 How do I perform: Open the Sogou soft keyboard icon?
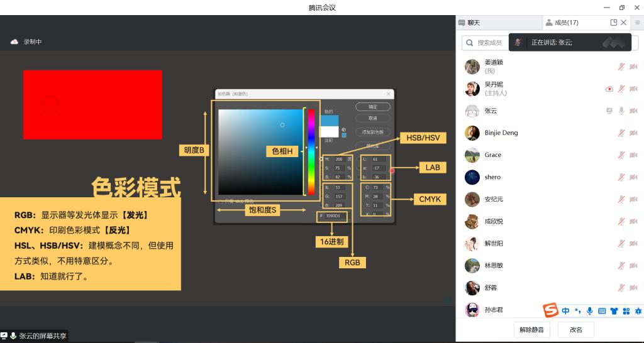point(602,311)
